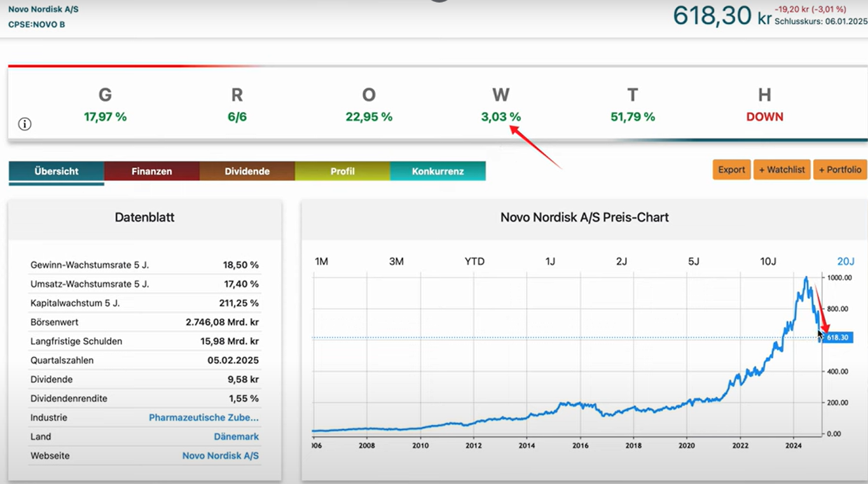This screenshot has height=484, width=868.
Task: Open the Dividende tab
Action: point(247,171)
